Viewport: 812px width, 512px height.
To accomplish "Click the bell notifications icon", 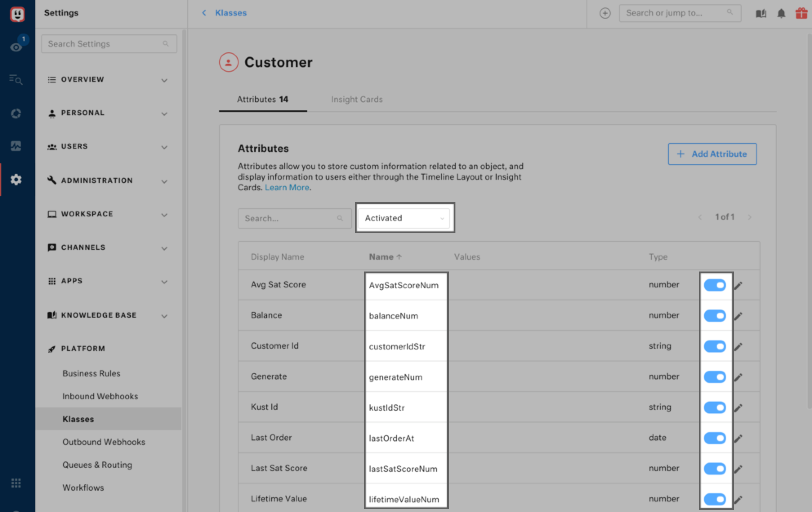I will pos(781,13).
